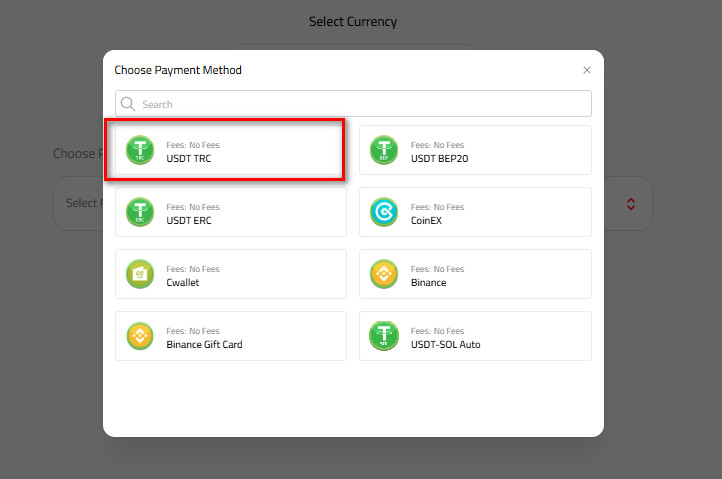Focus the payment method Search field
This screenshot has width=722, height=479.
pos(353,104)
